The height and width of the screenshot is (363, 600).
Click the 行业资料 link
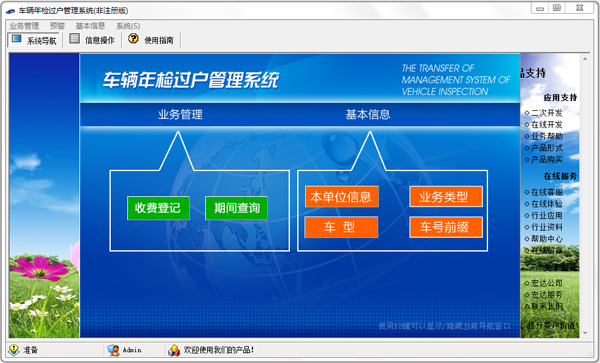tap(546, 227)
